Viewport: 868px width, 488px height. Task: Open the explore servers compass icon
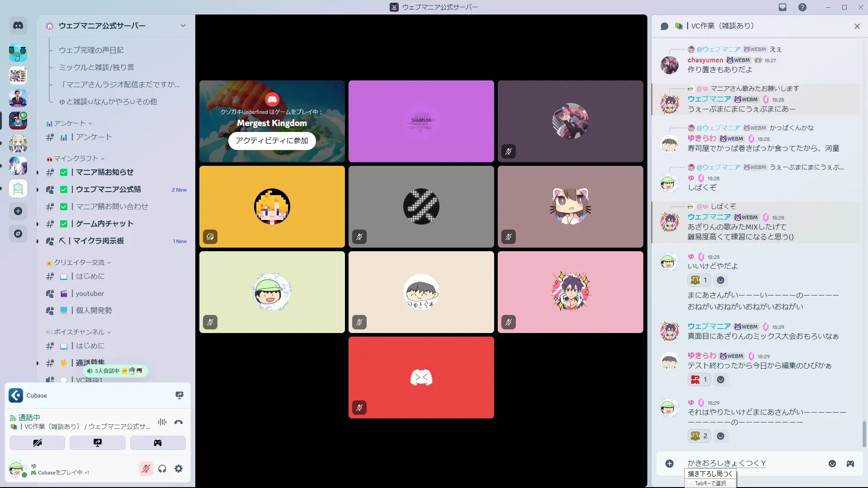click(x=18, y=234)
